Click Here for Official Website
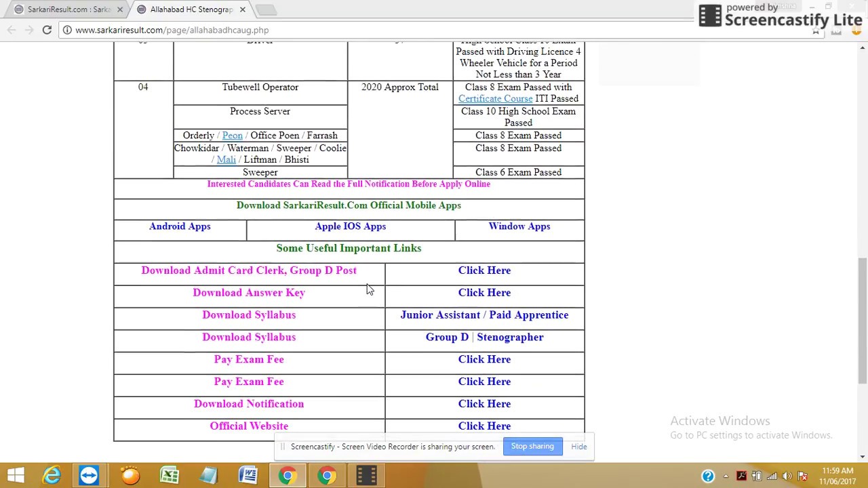The height and width of the screenshot is (488, 868). [484, 426]
